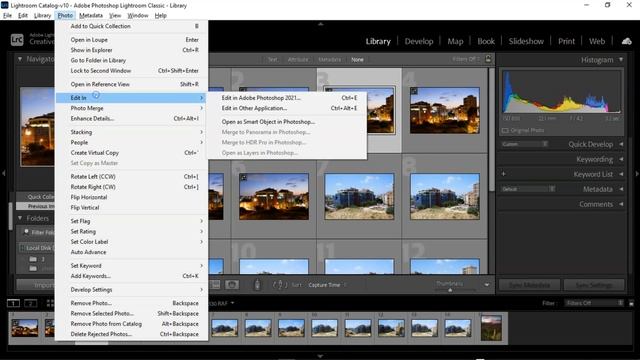This screenshot has height=360, width=640.
Task: Click the plus icon beside Keyword List
Action: [504, 174]
